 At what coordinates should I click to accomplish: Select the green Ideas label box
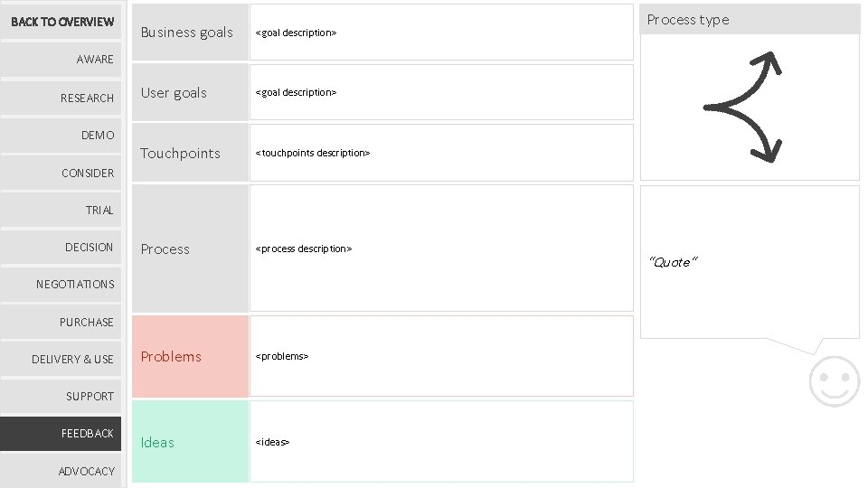click(x=190, y=442)
